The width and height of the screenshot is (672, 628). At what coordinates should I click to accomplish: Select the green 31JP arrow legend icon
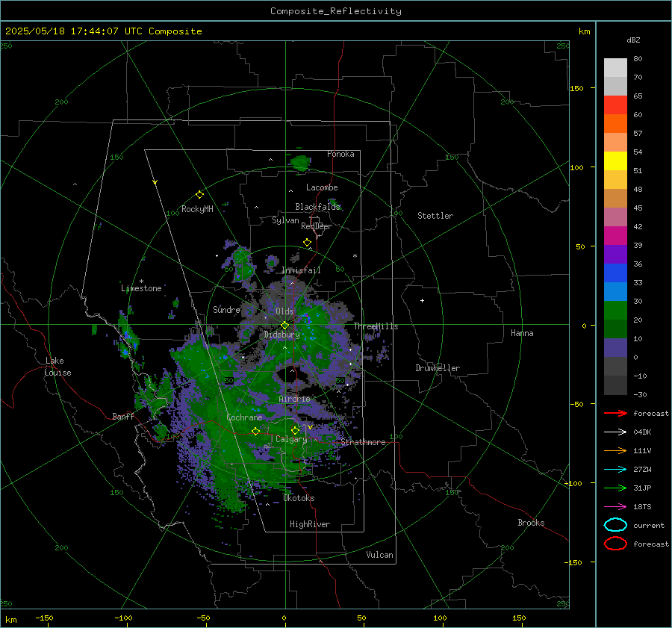615,488
